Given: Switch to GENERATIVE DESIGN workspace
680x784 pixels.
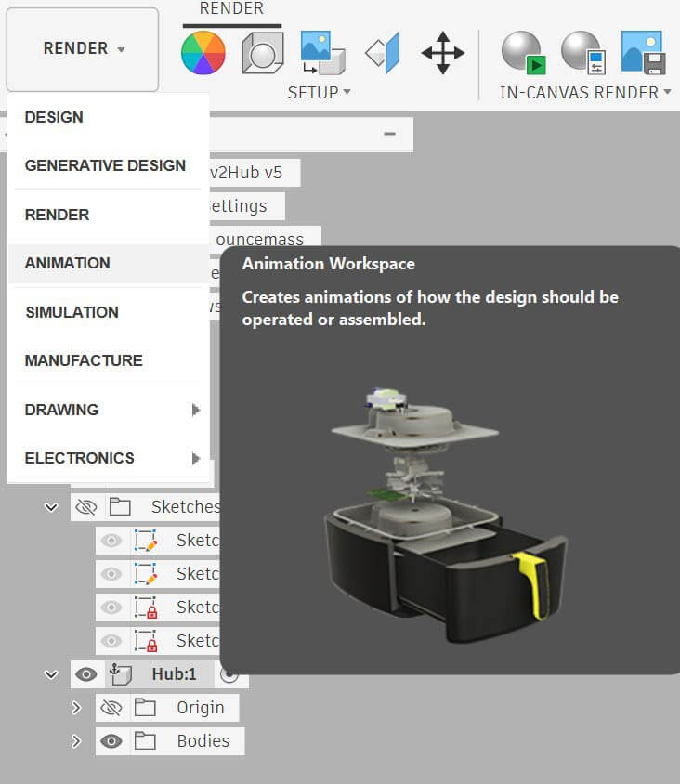Looking at the screenshot, I should [109, 165].
